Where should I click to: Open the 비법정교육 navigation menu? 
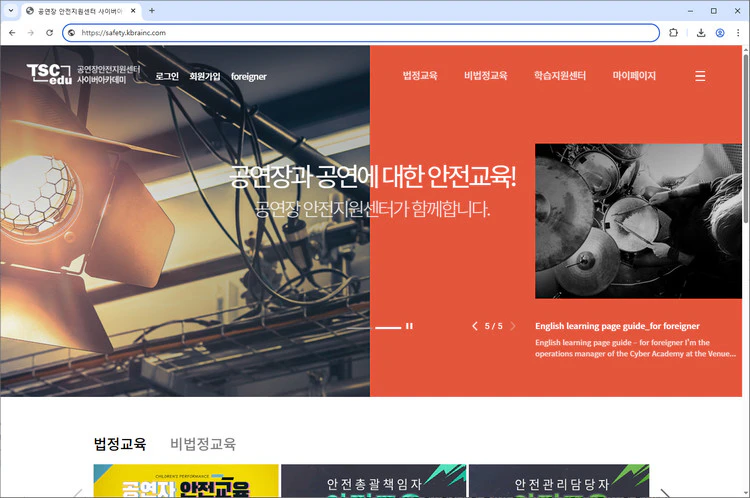[x=485, y=76]
